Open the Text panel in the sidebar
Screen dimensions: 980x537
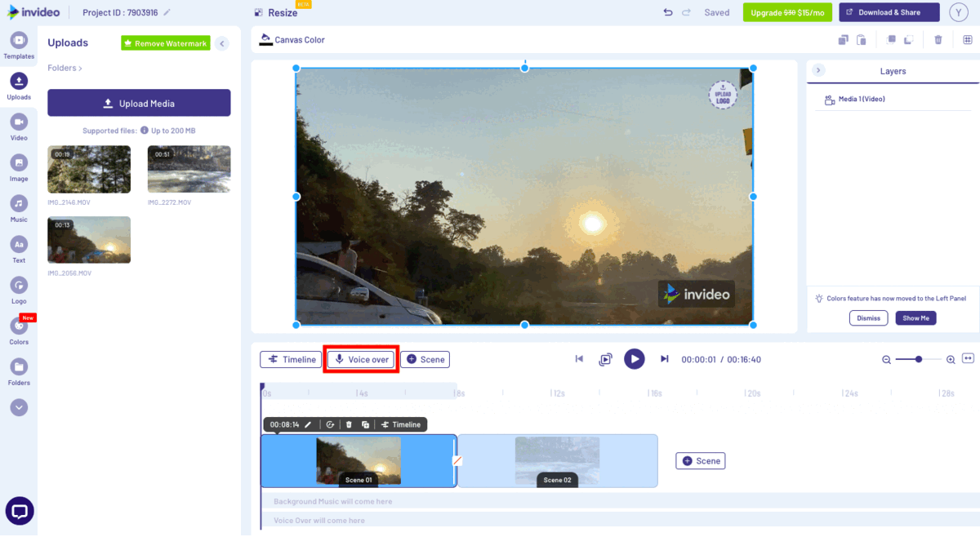point(19,246)
